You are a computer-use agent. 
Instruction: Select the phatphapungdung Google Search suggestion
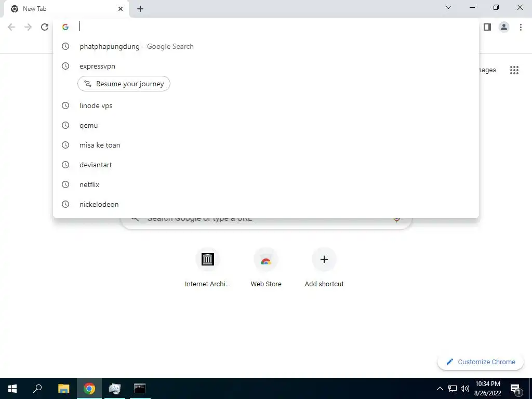(x=266, y=46)
